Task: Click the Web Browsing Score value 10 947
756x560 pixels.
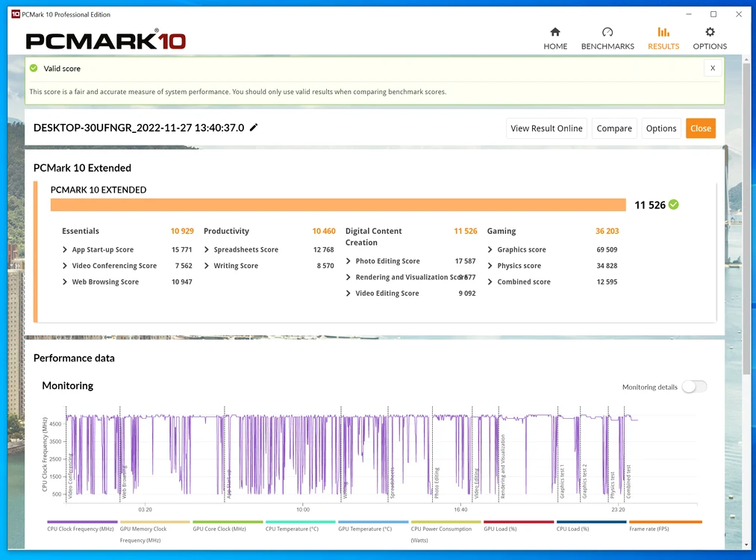Action: tap(182, 281)
